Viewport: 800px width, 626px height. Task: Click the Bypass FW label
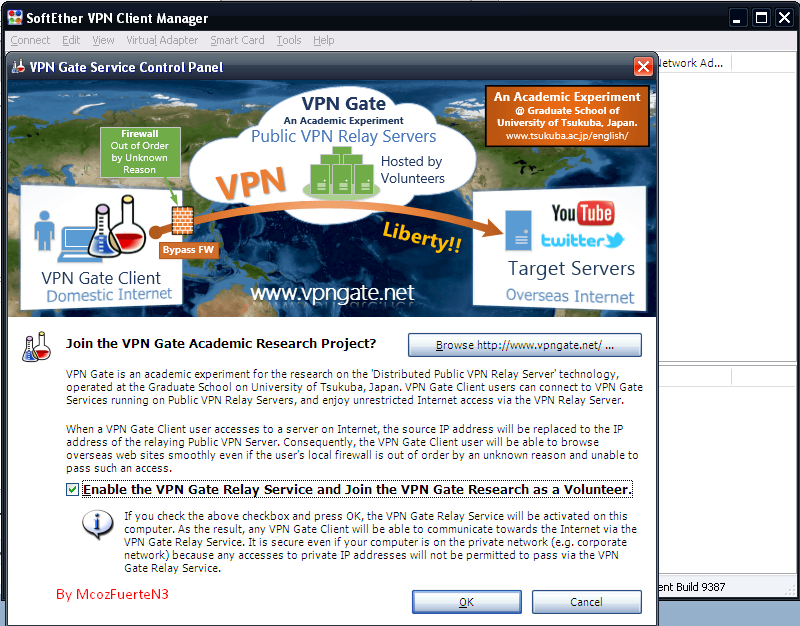click(188, 250)
